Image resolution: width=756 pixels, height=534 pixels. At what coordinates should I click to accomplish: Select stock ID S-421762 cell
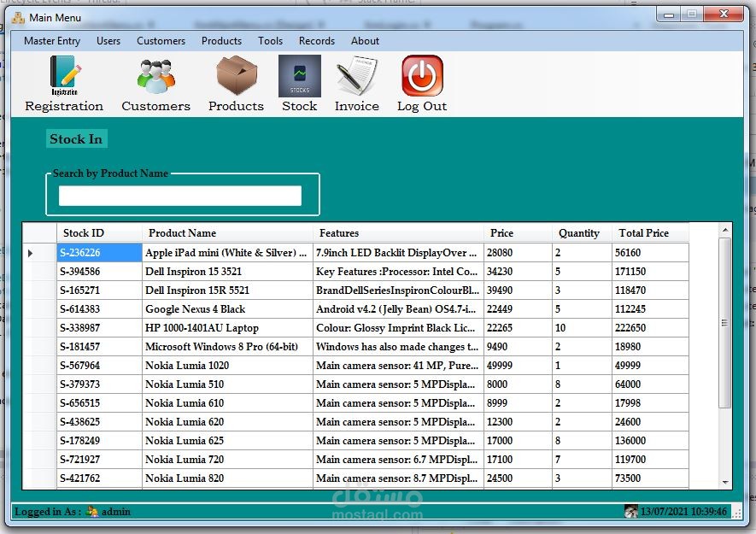[x=99, y=478]
